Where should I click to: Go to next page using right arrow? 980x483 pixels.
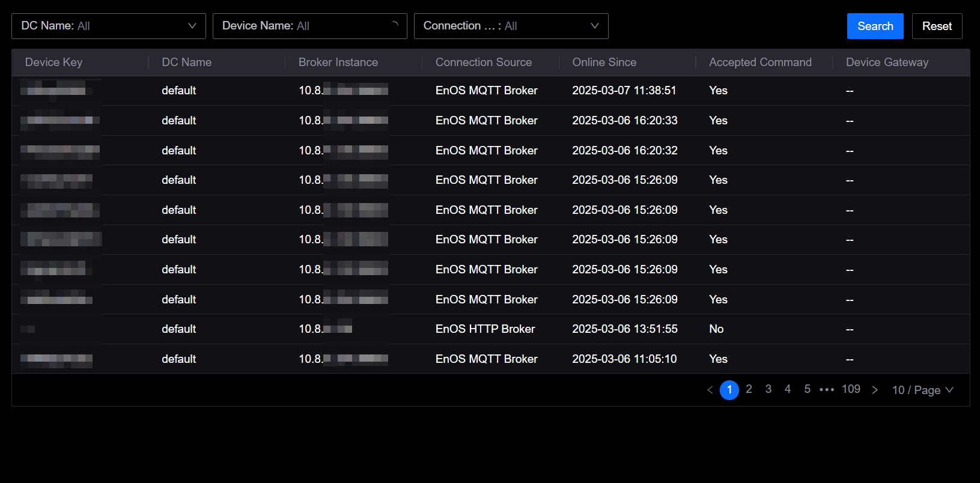pos(875,390)
